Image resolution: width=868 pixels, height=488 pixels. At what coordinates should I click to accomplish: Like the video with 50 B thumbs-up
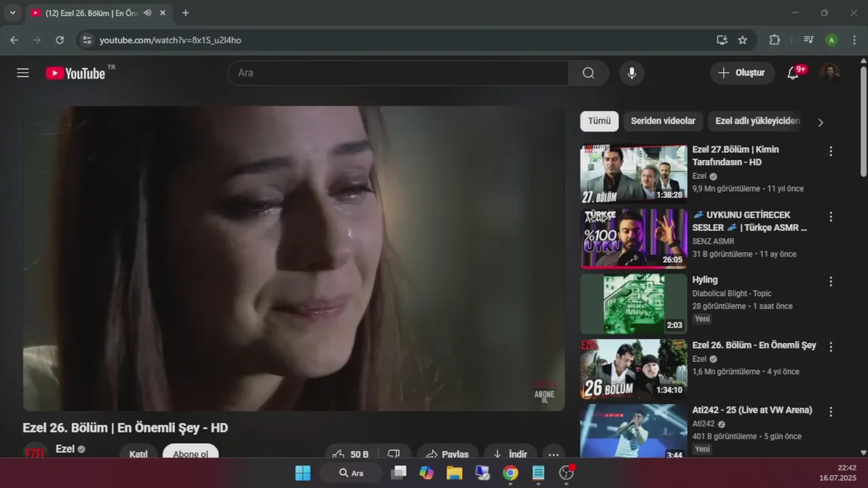[351, 453]
